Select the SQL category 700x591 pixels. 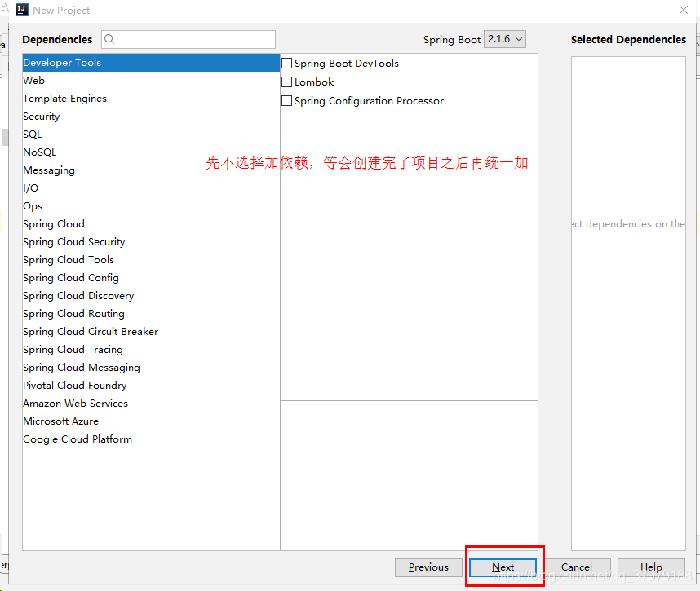tap(151, 135)
